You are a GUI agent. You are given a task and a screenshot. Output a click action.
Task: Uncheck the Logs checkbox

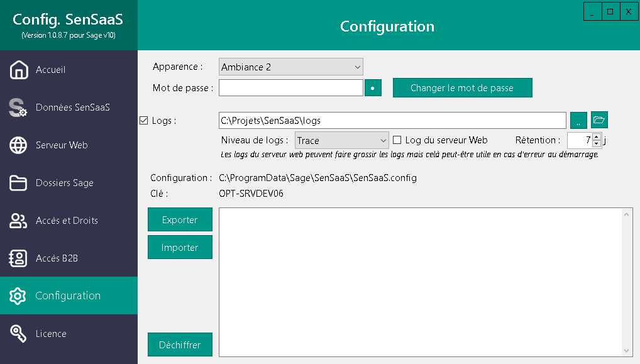coord(143,121)
